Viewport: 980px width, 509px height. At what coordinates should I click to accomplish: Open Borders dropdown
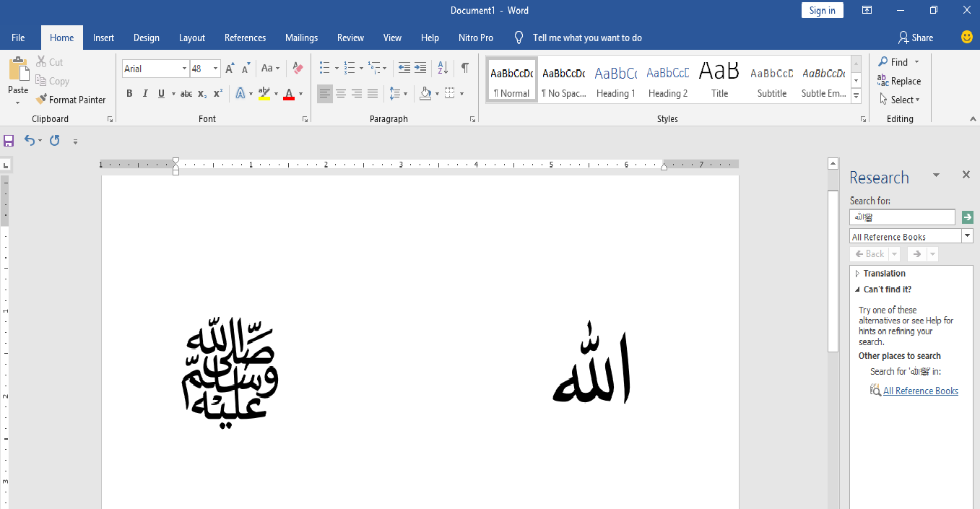click(461, 93)
